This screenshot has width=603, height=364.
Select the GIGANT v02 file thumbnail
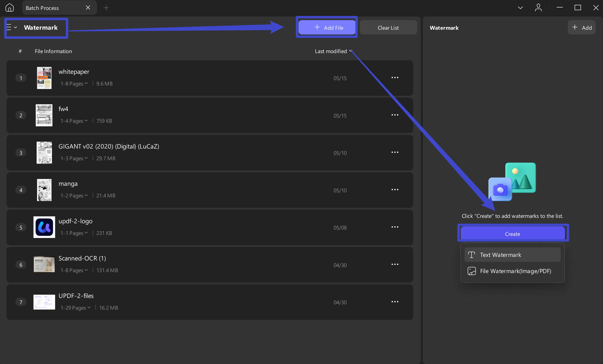point(44,153)
